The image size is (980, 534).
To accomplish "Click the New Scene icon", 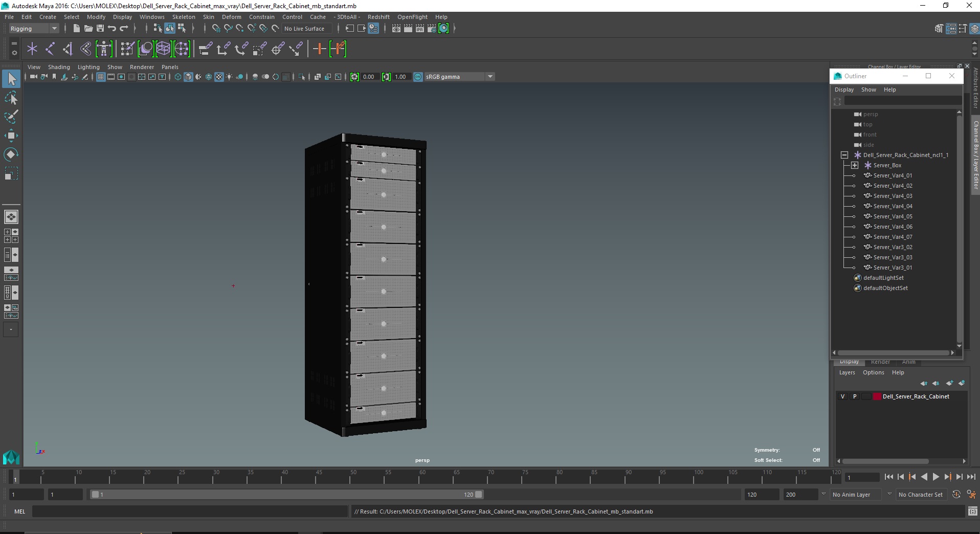I will (76, 29).
